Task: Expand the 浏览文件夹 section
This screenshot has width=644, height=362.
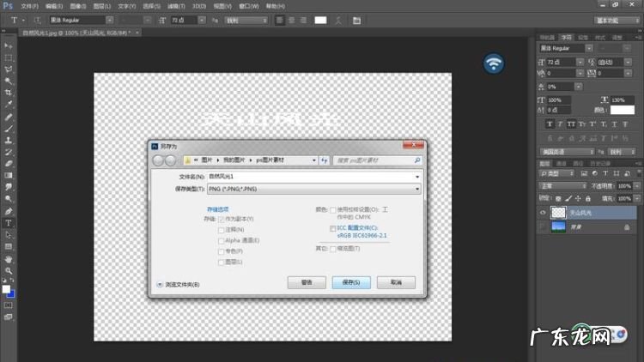Action: click(160, 284)
